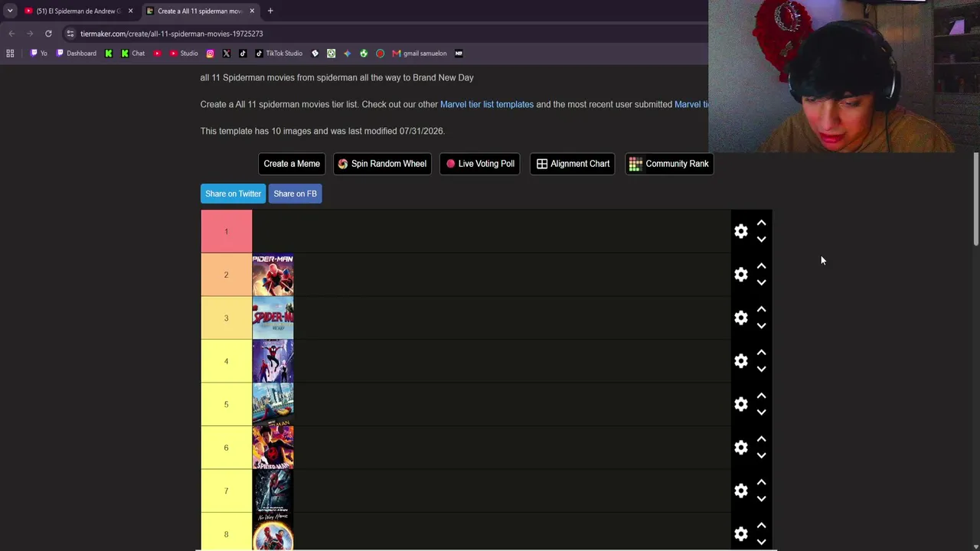The width and height of the screenshot is (980, 551).
Task: Open the gmail samuelon bookmark
Action: [x=420, y=54]
